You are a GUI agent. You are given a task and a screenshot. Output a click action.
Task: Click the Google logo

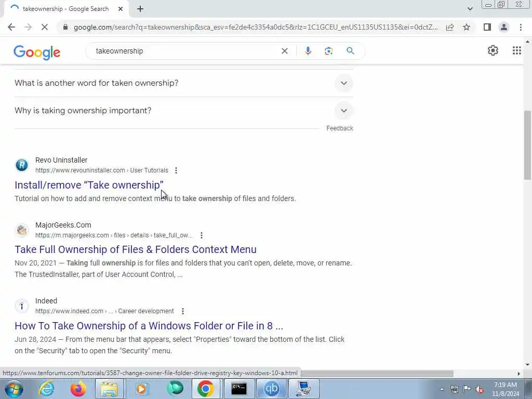coord(37,52)
